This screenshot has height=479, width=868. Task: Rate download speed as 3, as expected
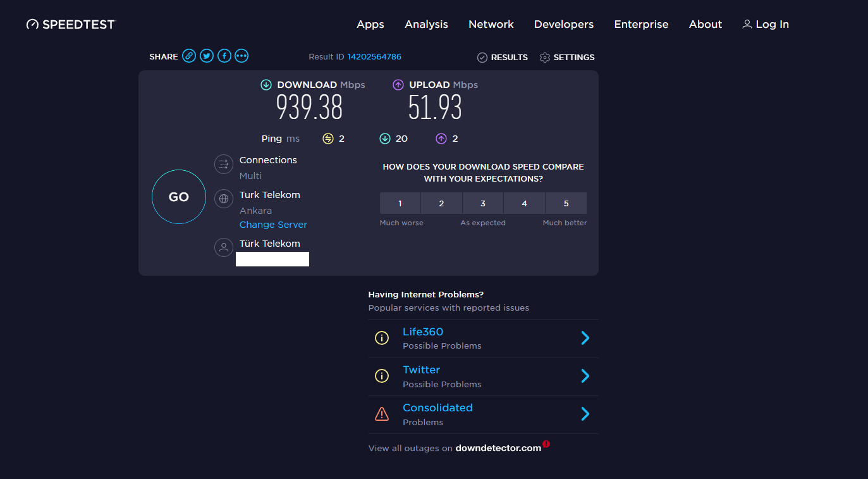point(483,203)
